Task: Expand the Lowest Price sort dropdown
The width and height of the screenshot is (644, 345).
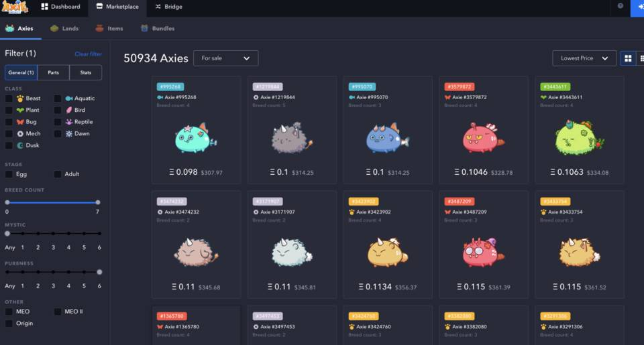Action: 584,58
